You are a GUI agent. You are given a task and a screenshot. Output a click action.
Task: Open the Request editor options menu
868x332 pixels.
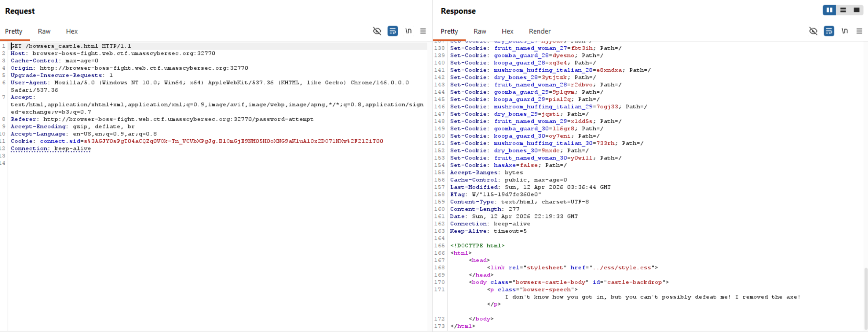point(422,31)
